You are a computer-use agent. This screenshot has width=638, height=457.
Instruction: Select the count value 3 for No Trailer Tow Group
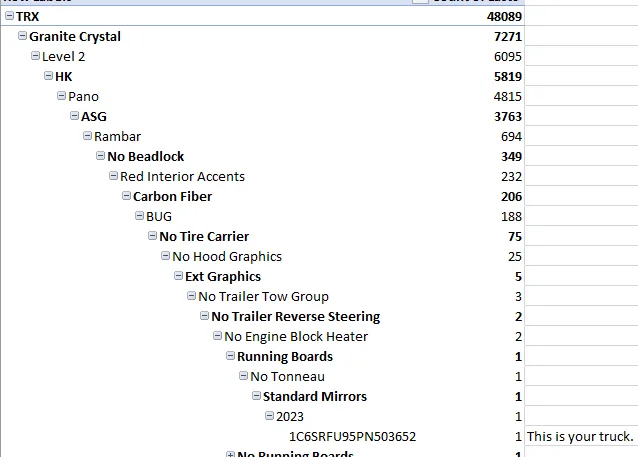pos(518,297)
